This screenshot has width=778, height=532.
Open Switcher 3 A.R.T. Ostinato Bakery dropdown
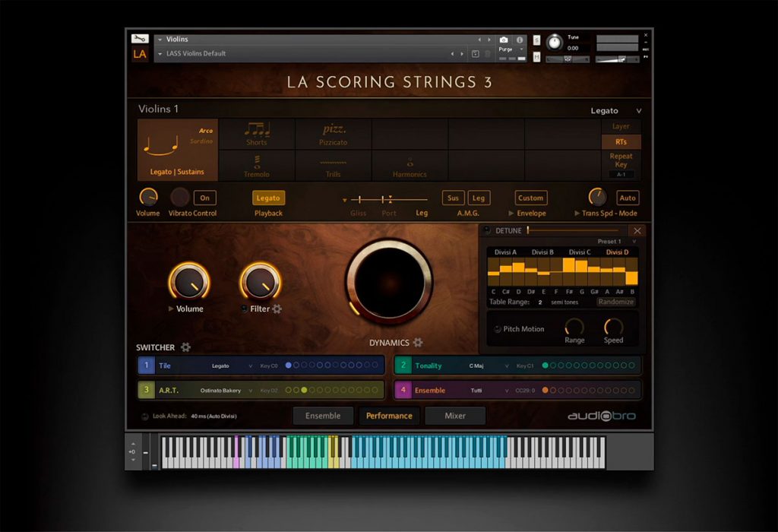click(x=226, y=391)
